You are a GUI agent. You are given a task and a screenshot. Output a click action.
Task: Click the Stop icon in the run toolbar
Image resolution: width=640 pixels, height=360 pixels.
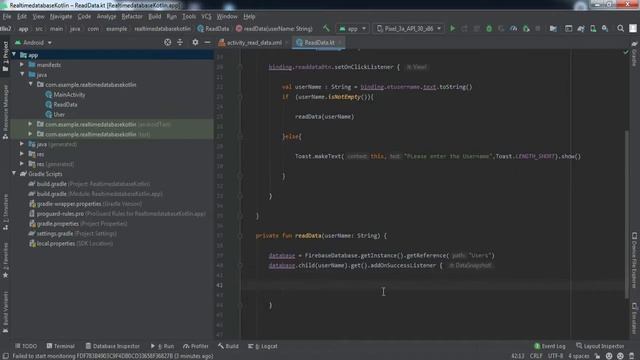click(538, 29)
